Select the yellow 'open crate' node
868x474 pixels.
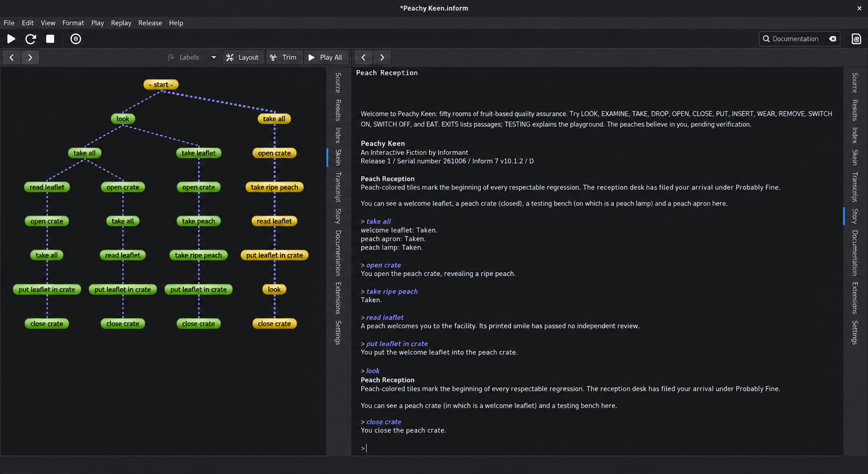click(274, 153)
